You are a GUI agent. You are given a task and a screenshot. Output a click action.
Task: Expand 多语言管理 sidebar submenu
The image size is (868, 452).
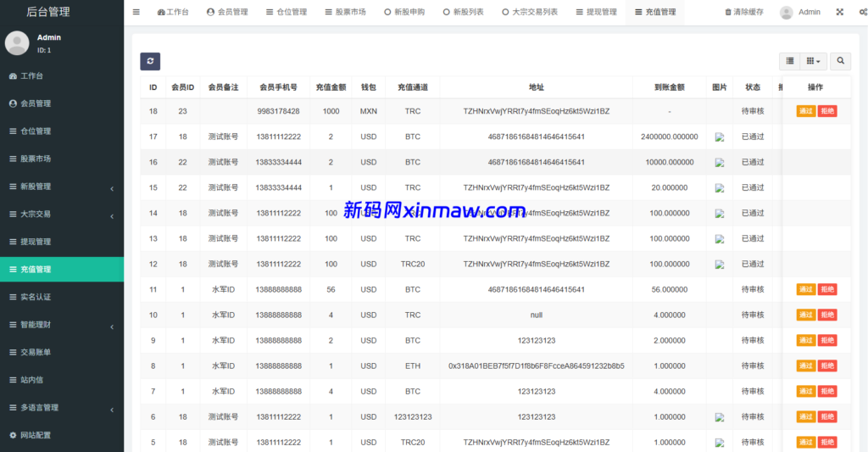[62, 408]
